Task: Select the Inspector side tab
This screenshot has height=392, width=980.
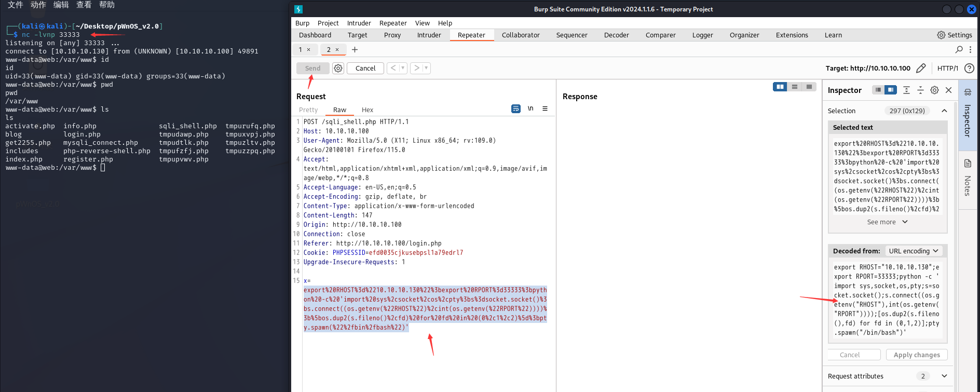Action: click(x=968, y=114)
